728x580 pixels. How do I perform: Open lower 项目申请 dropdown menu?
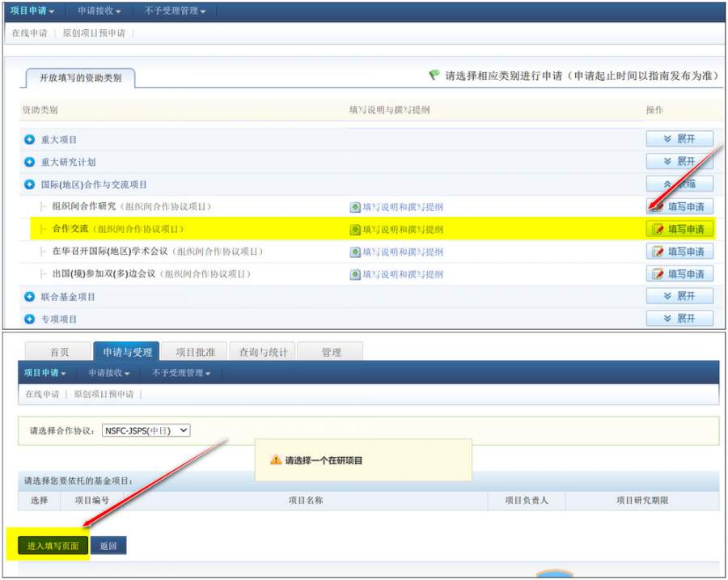pyautogui.click(x=44, y=372)
